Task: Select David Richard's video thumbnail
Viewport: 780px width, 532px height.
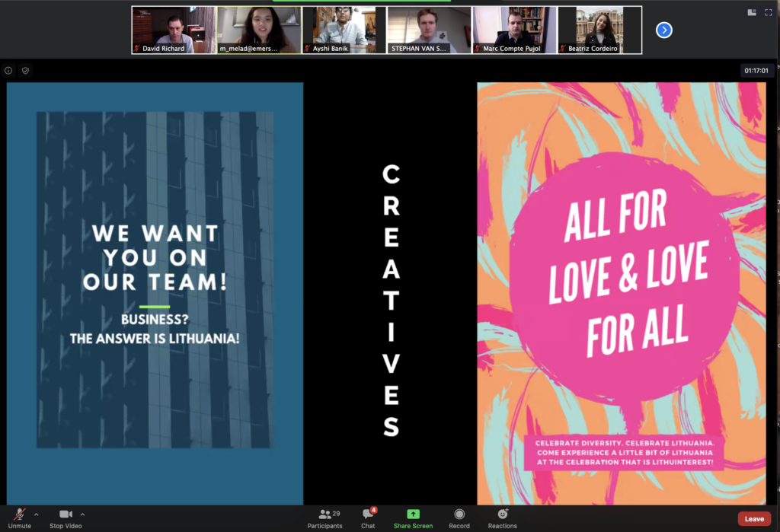Action: pyautogui.click(x=174, y=30)
